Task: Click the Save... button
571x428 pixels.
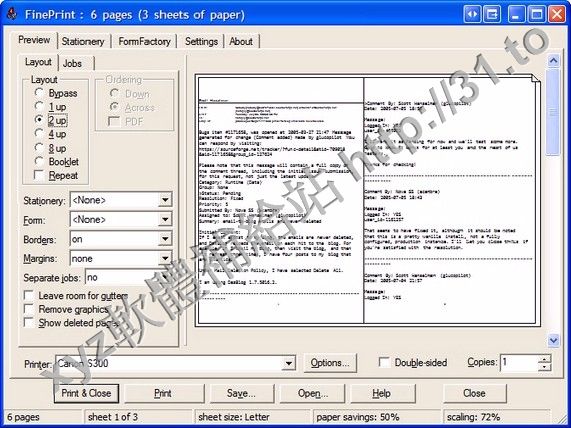Action: [241, 393]
